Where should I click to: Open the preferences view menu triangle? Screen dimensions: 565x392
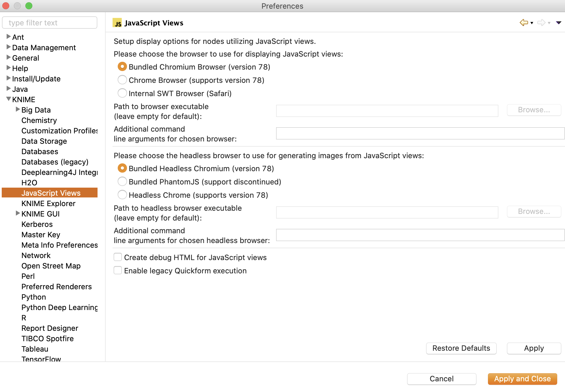pos(559,23)
